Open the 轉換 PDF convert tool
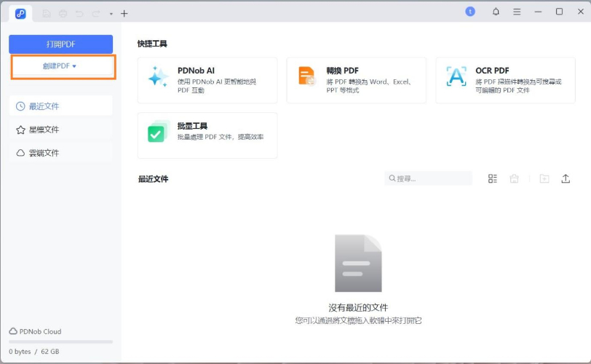 click(x=356, y=80)
